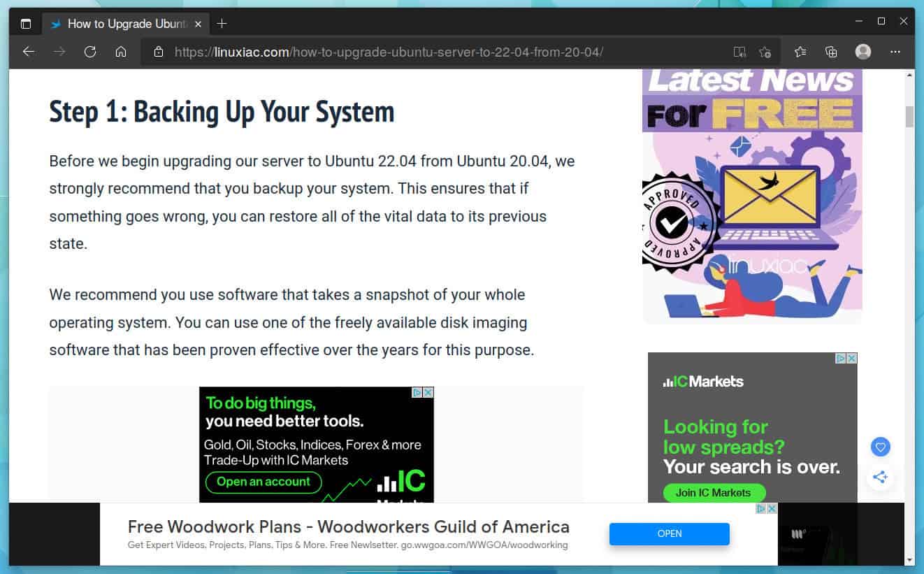Go forward to the next page

(59, 52)
